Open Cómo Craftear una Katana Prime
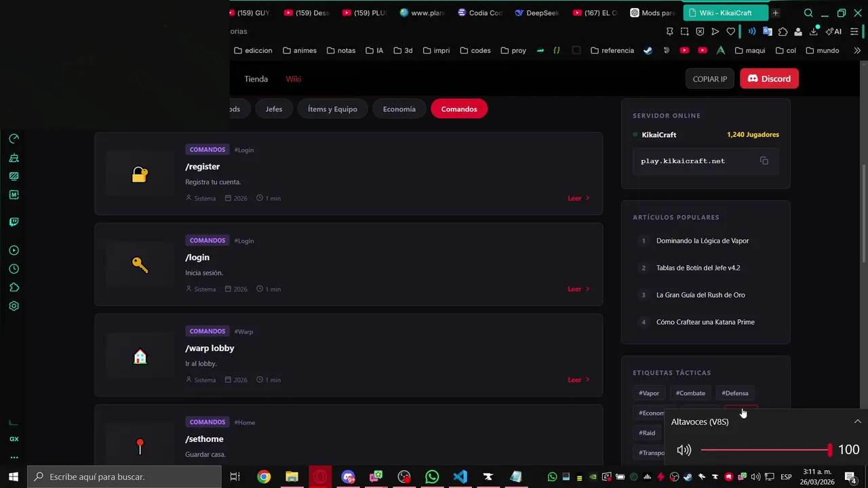 click(x=705, y=322)
